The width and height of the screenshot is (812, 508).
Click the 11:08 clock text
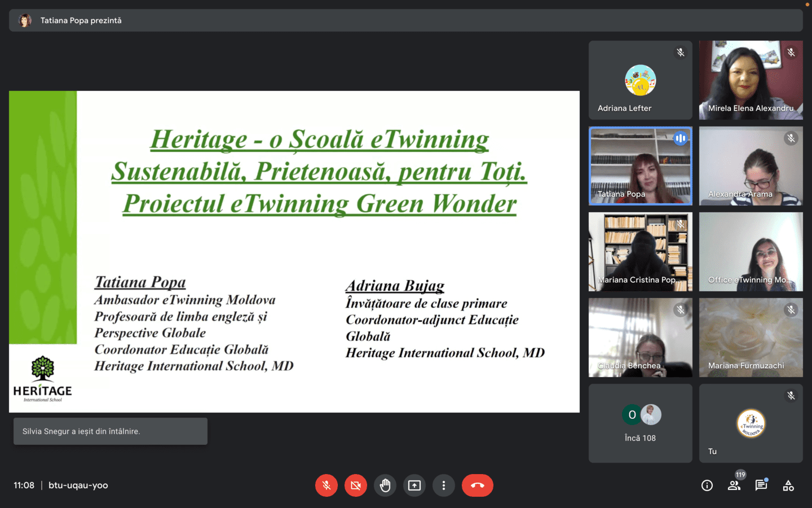(24, 485)
